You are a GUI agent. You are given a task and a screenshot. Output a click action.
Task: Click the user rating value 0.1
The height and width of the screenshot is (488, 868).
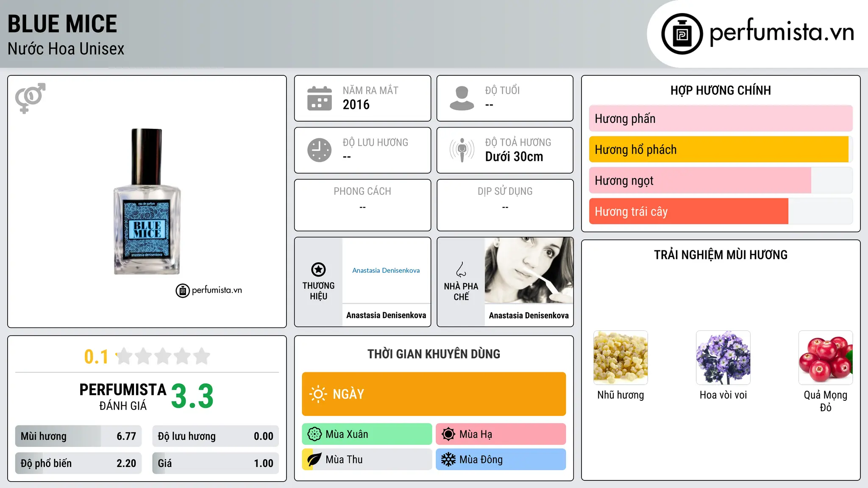96,357
